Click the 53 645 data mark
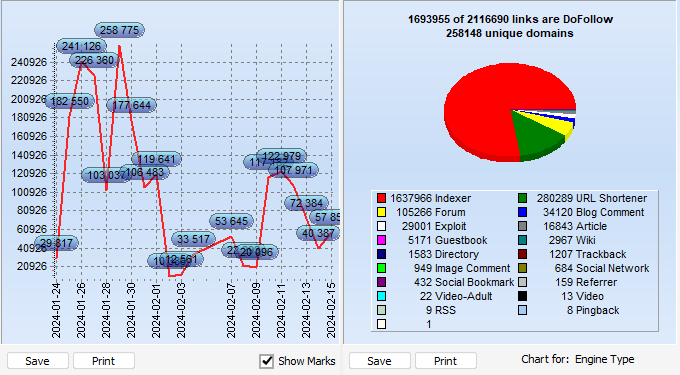The height and width of the screenshot is (375, 680). click(231, 221)
